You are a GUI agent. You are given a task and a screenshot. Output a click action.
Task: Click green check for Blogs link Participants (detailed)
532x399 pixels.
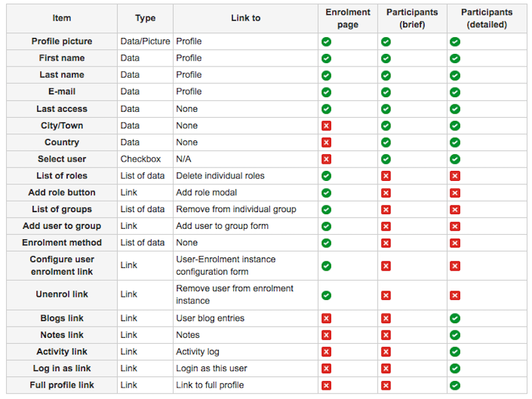pyautogui.click(x=455, y=319)
